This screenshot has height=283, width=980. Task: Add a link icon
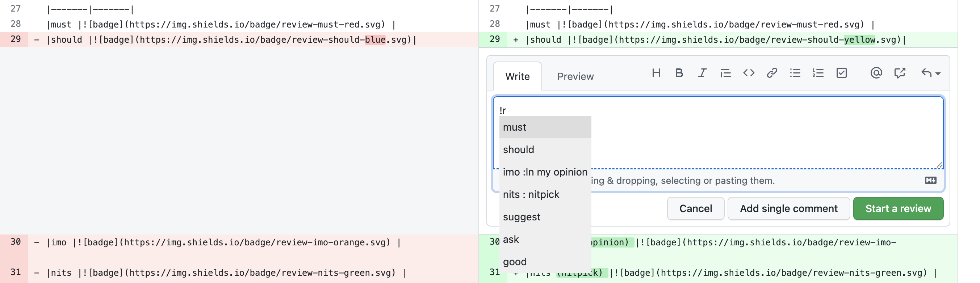[x=771, y=73]
